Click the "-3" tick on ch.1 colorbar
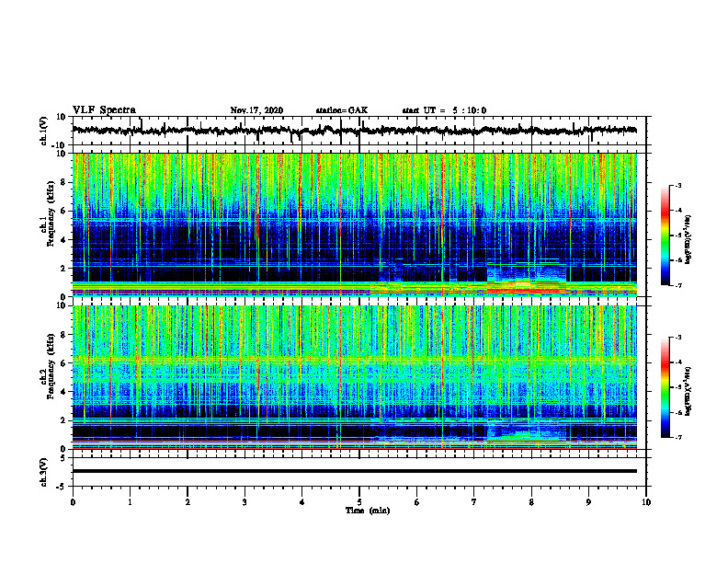The height and width of the screenshot is (563, 728). pos(678,186)
